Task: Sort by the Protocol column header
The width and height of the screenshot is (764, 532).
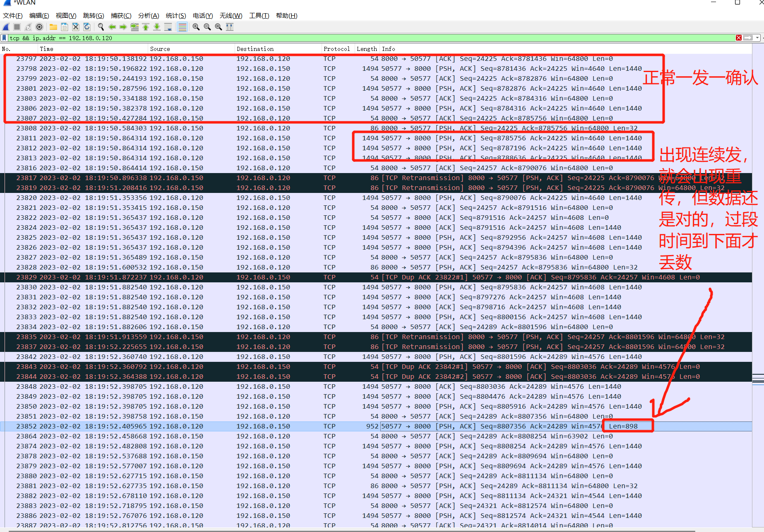Action: pyautogui.click(x=338, y=49)
